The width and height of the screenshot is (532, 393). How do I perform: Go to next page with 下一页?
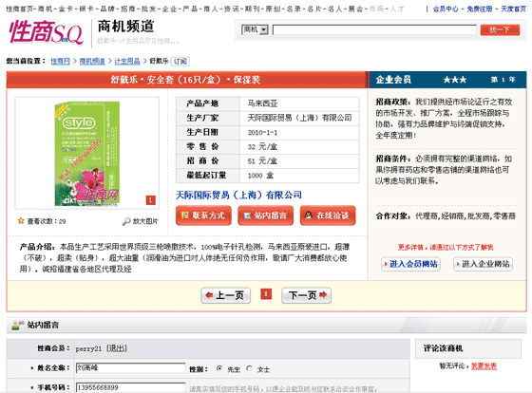click(x=306, y=295)
